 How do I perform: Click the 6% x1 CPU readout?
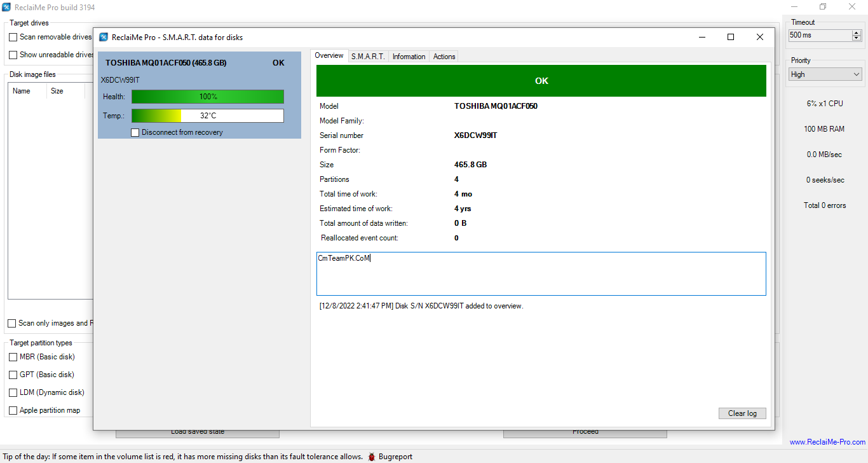825,104
